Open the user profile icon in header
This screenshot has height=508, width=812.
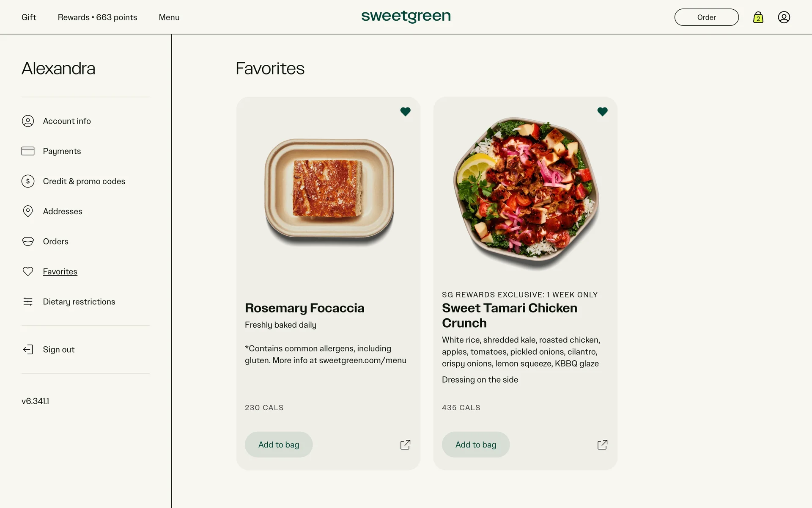tap(784, 17)
